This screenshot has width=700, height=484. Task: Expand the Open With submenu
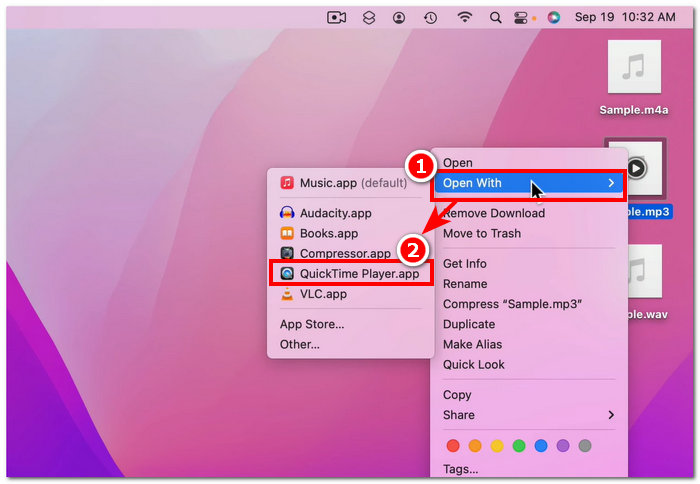[528, 183]
